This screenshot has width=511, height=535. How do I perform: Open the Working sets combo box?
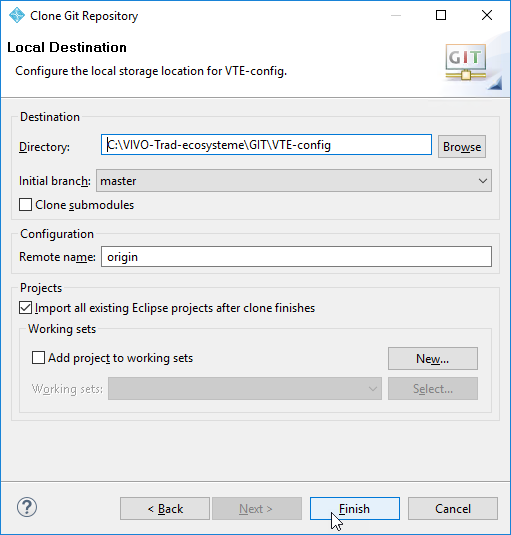(x=245, y=388)
